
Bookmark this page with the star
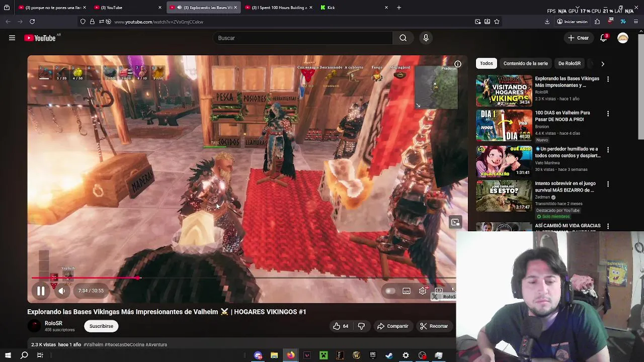click(497, 22)
